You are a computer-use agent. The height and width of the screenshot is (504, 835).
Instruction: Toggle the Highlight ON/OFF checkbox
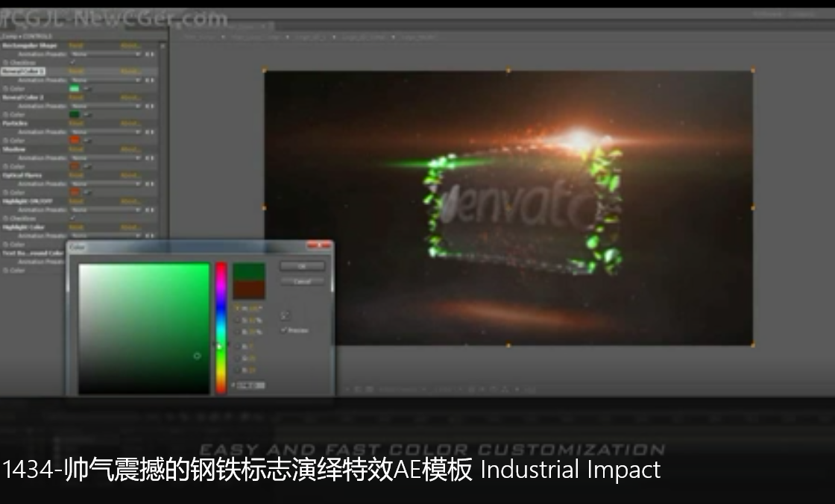tap(73, 218)
